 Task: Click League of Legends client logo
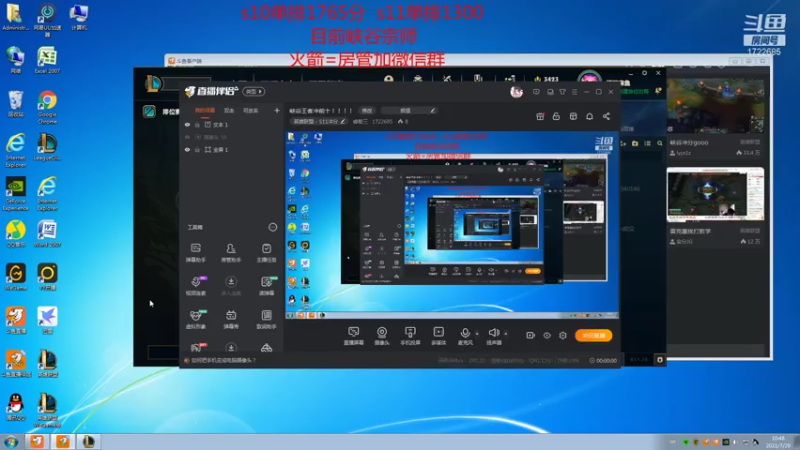153,84
